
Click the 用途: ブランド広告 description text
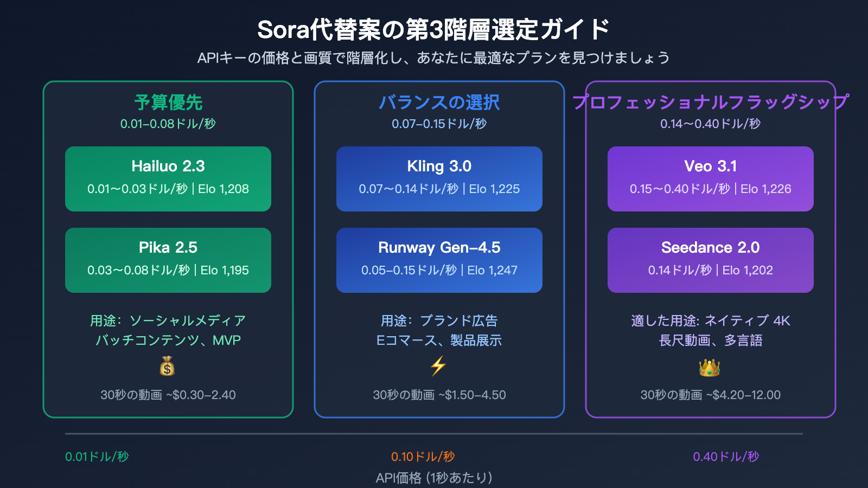(440, 320)
